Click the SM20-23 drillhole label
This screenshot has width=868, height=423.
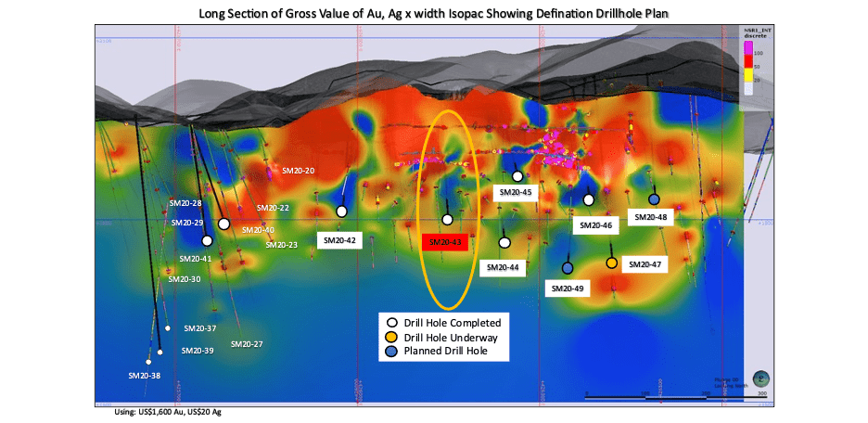[281, 245]
